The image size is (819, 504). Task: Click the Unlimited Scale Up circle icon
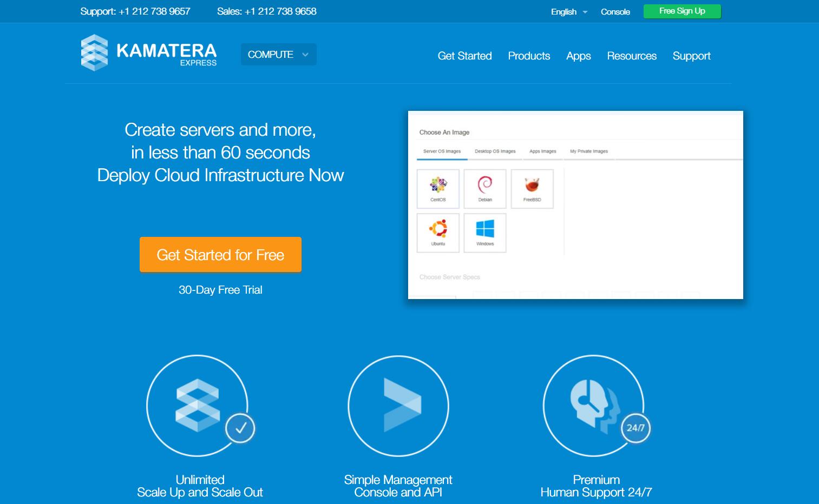(x=198, y=406)
